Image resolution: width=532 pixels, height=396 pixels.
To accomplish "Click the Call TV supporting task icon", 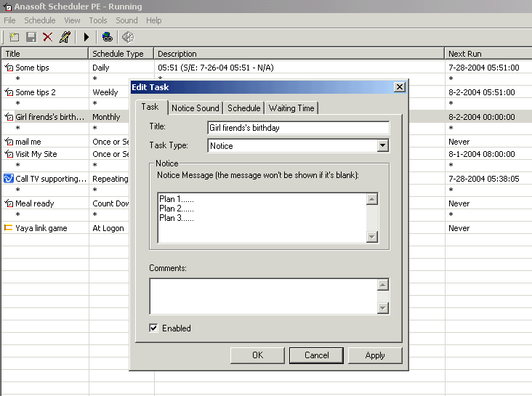I will (x=9, y=179).
